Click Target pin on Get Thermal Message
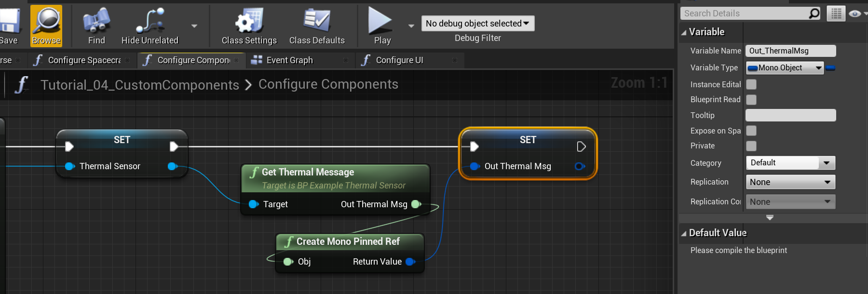Screen dimensions: 868x294 (x=254, y=204)
